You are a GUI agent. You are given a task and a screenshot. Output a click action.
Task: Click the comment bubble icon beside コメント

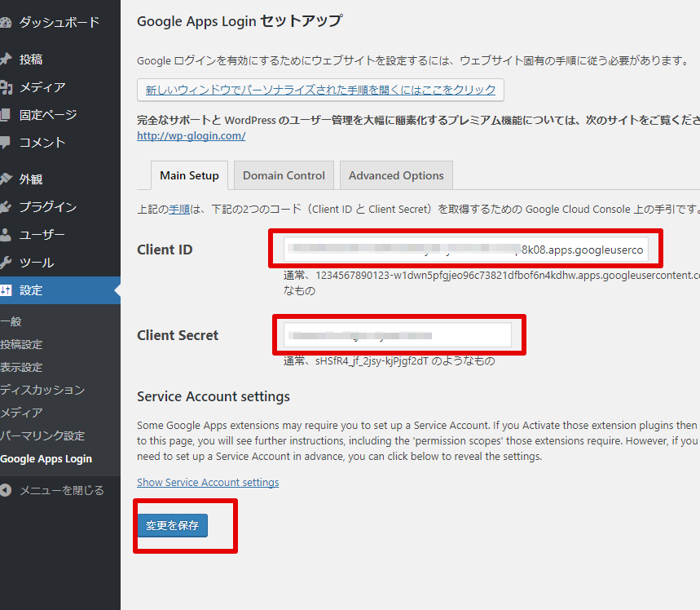(x=5, y=143)
